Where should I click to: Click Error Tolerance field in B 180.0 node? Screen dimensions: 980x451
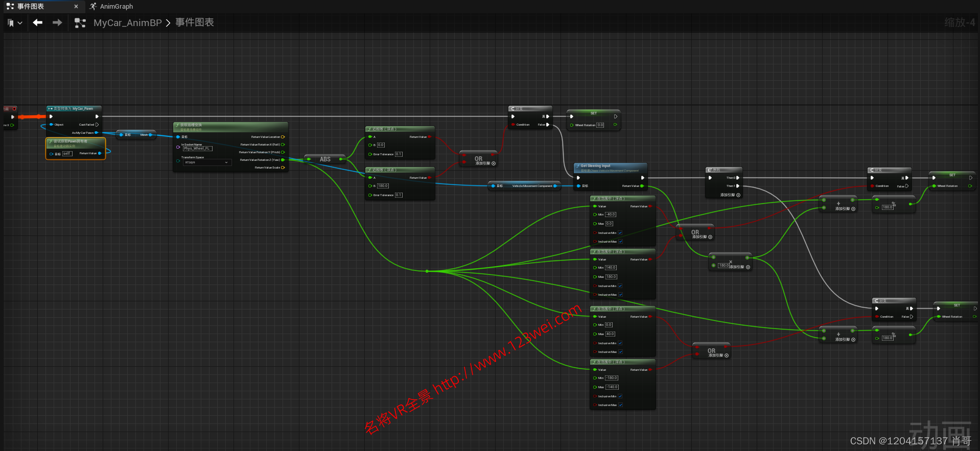click(x=399, y=195)
